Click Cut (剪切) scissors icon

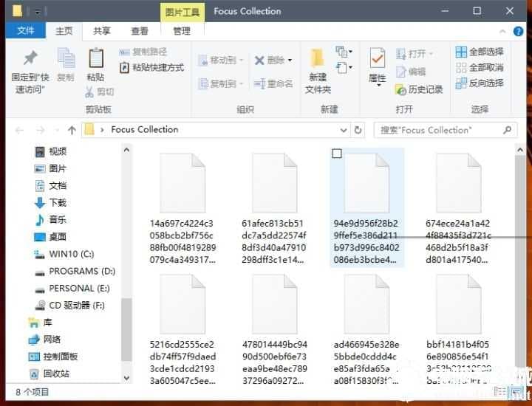tap(89, 92)
